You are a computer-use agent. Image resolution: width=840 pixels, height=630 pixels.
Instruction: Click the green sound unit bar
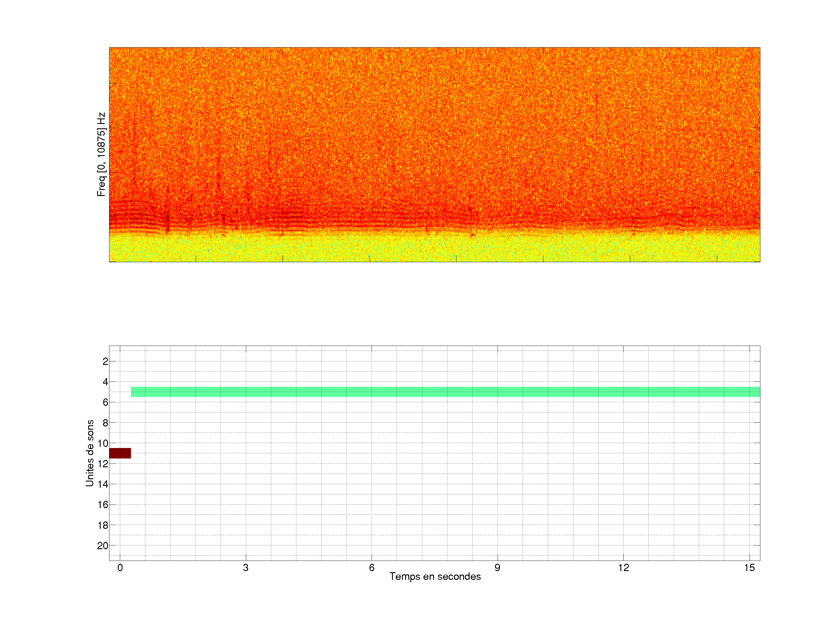pos(445,391)
